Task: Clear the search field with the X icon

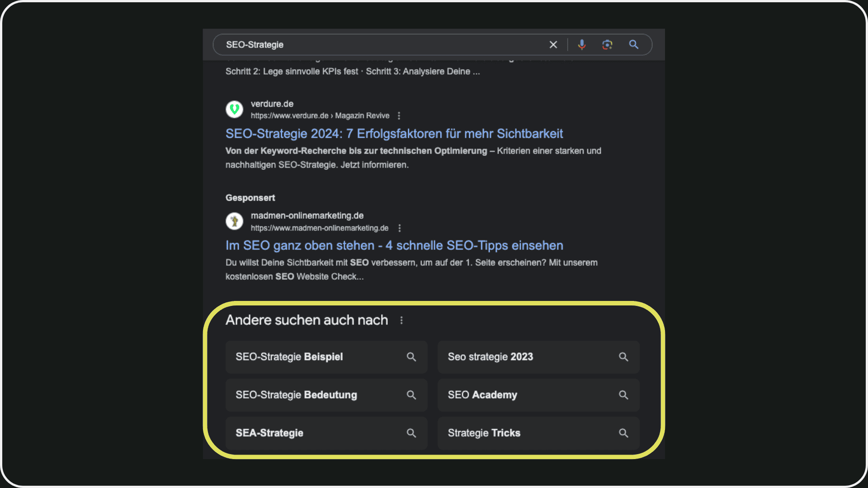Action: tap(553, 45)
